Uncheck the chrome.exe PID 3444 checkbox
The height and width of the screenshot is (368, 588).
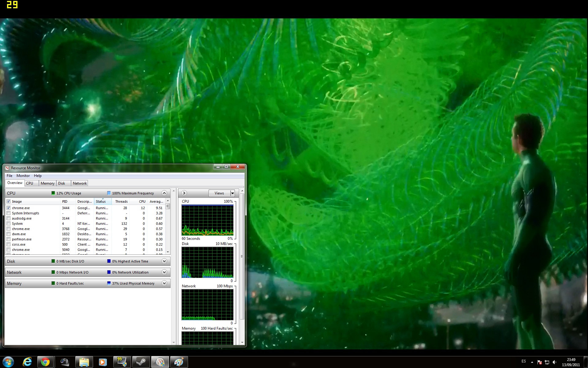point(9,208)
